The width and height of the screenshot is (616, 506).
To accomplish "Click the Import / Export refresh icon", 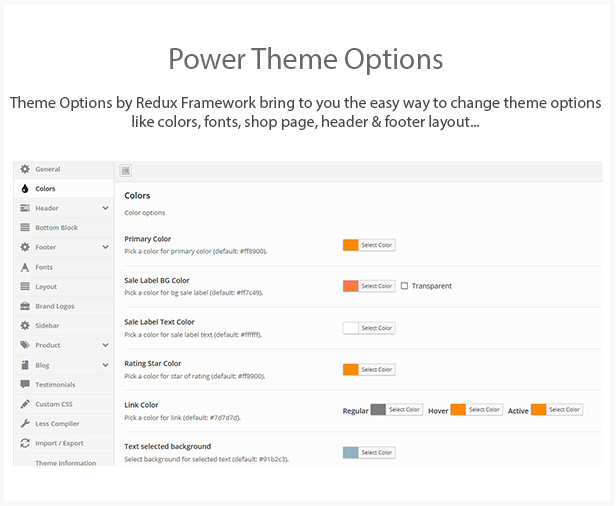I will click(x=25, y=443).
